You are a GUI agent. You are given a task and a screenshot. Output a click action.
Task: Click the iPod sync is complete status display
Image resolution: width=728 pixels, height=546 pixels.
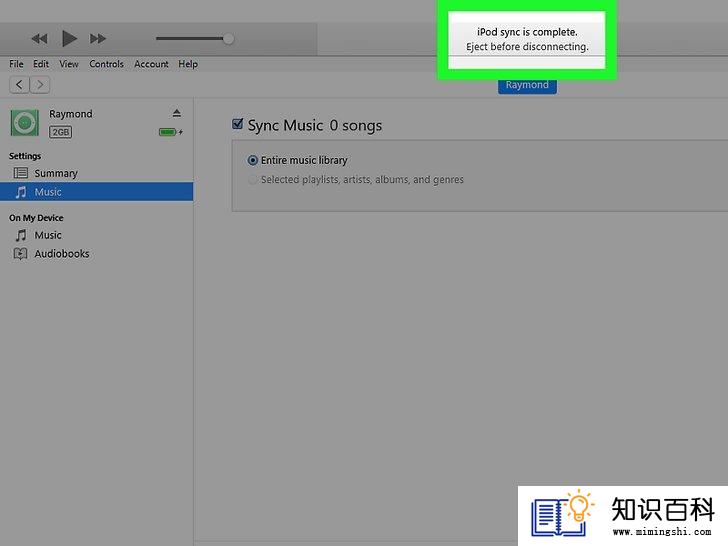(x=527, y=40)
